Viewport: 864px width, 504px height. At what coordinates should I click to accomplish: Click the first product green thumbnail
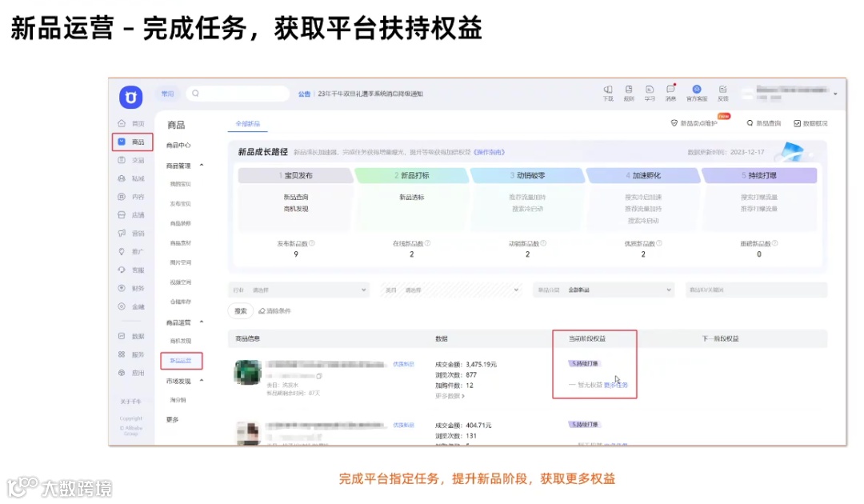point(247,373)
